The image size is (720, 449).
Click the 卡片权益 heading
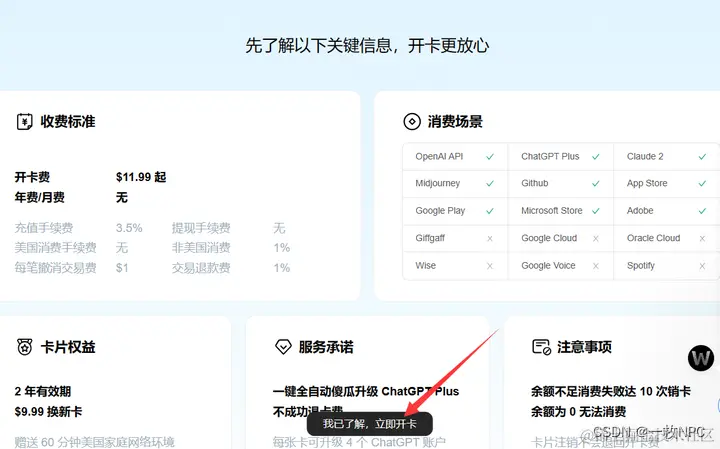(x=68, y=347)
